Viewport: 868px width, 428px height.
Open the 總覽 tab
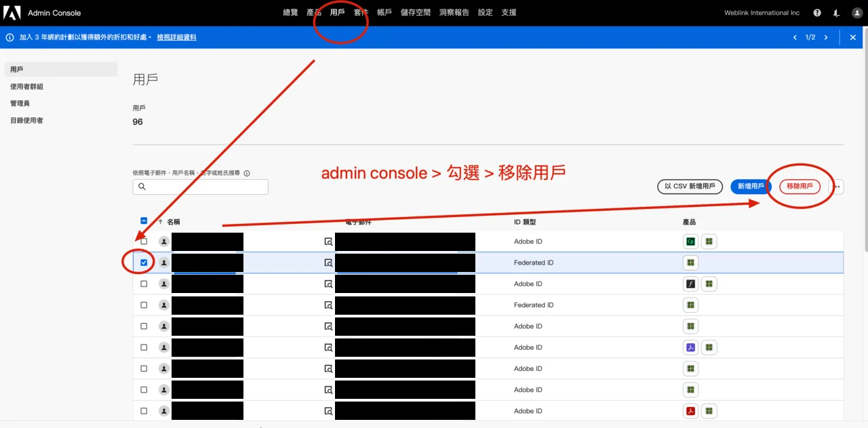290,13
